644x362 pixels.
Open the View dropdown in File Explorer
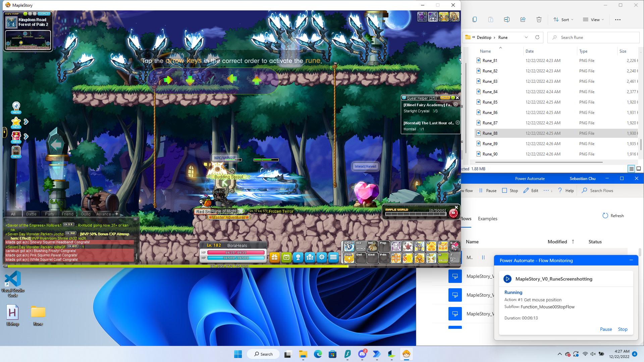[x=593, y=19]
